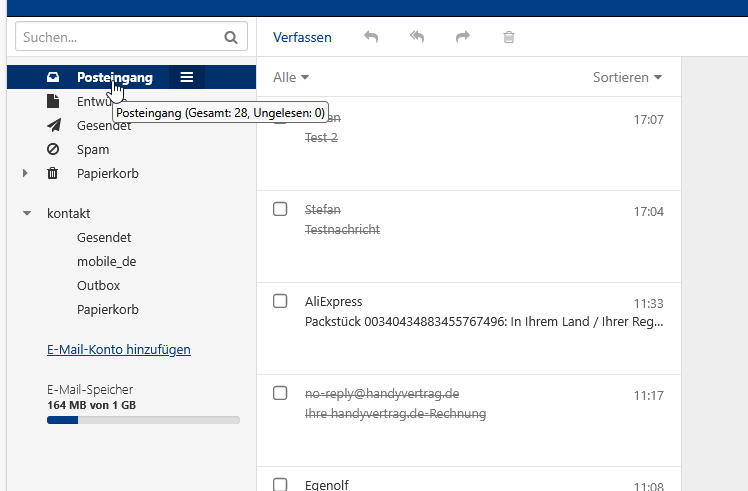Select the Outbox folder under kontakt
748x491 pixels.
(x=98, y=285)
